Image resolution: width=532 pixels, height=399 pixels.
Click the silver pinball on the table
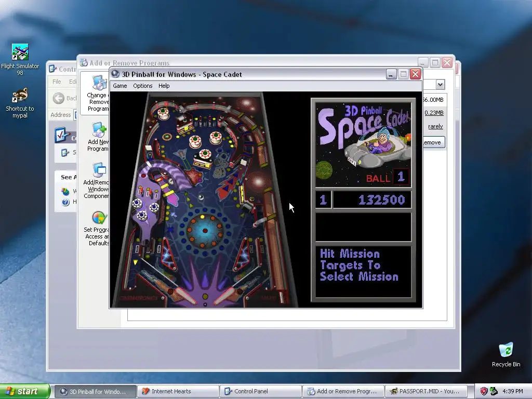click(201, 197)
